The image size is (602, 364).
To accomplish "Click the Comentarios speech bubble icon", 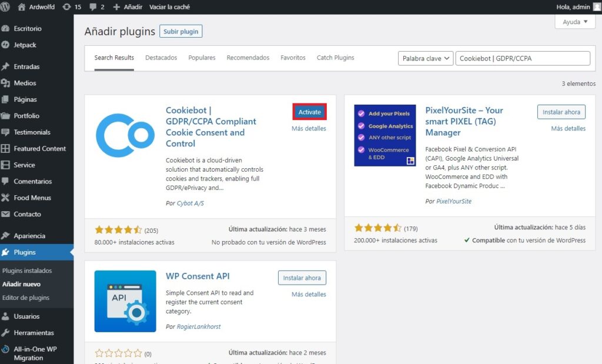I will (x=5, y=181).
